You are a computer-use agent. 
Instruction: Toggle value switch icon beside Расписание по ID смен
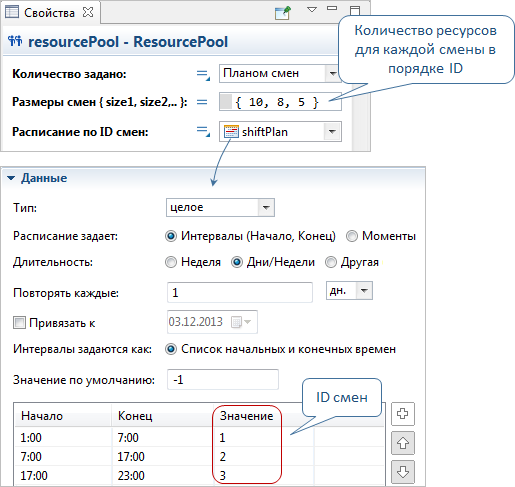pyautogui.click(x=203, y=131)
